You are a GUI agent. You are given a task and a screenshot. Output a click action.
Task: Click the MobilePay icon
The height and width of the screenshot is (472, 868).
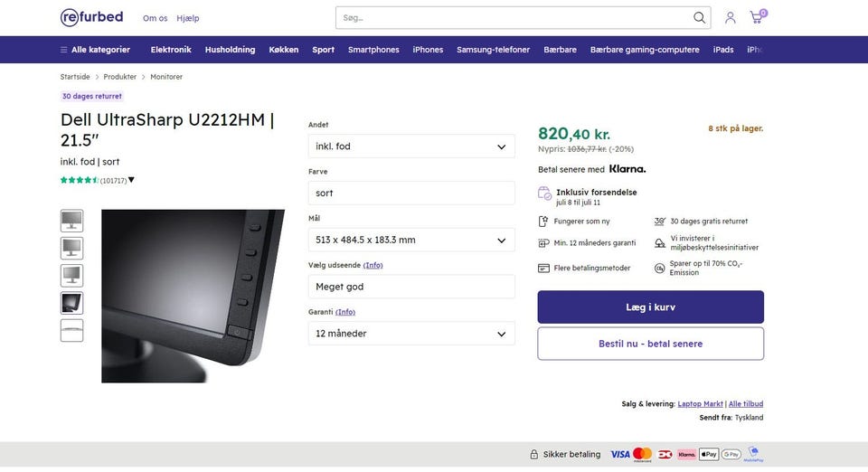coord(753,454)
